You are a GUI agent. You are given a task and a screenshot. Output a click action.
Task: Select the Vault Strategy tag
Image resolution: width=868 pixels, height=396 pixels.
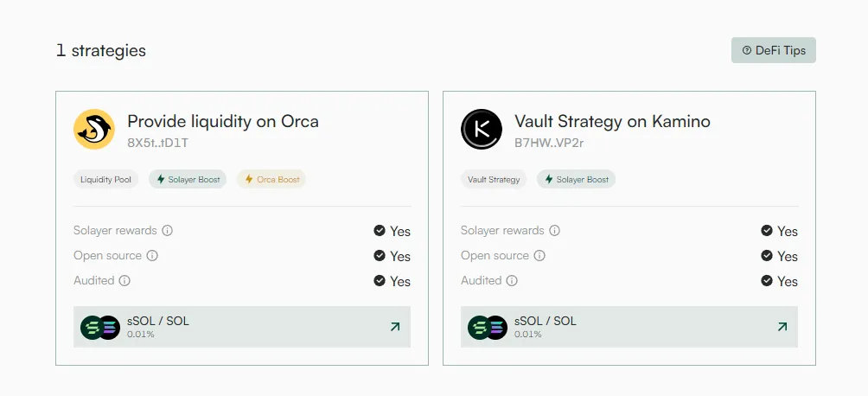494,180
